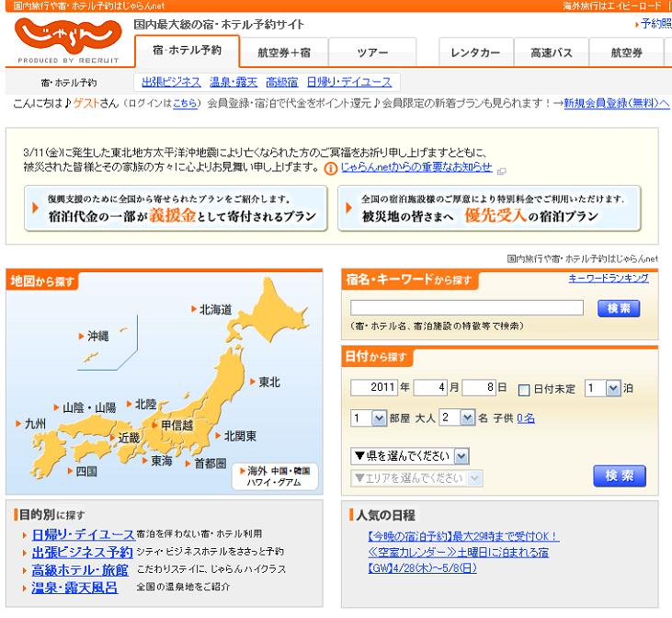
Task: Open 温泉・露天風呂 purpose link
Action: pyautogui.click(x=74, y=588)
